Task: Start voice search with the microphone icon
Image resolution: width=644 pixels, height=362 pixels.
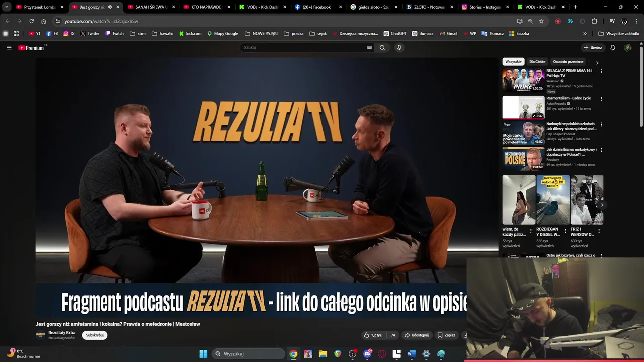Action: 399,48
